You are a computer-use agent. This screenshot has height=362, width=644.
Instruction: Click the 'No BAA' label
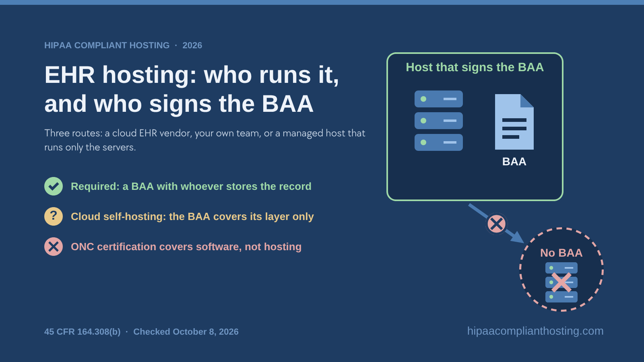coord(561,253)
